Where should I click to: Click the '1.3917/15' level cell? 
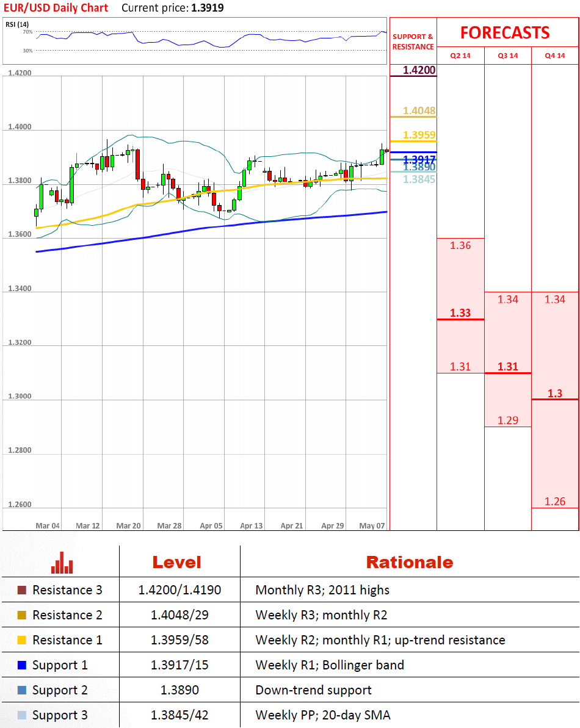pyautogui.click(x=179, y=665)
